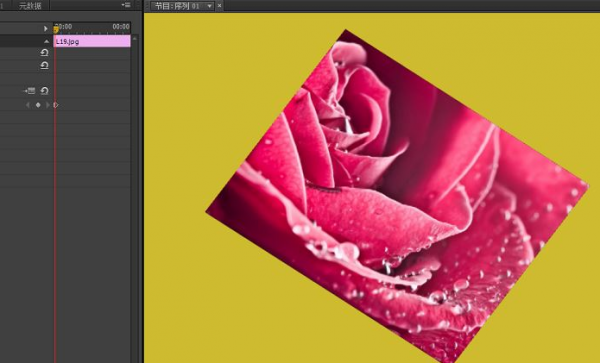
Task: Click the mini timeline time ruler
Action: coord(92,28)
